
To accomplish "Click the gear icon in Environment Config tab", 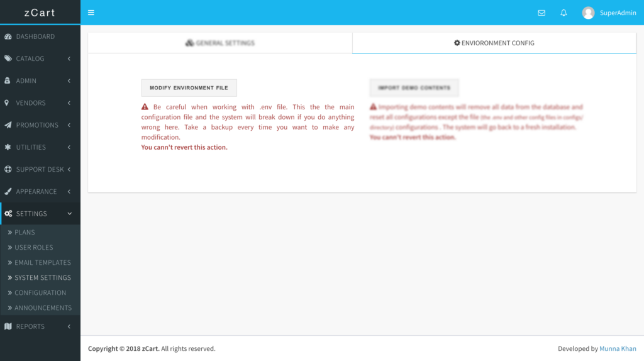I will [x=457, y=43].
